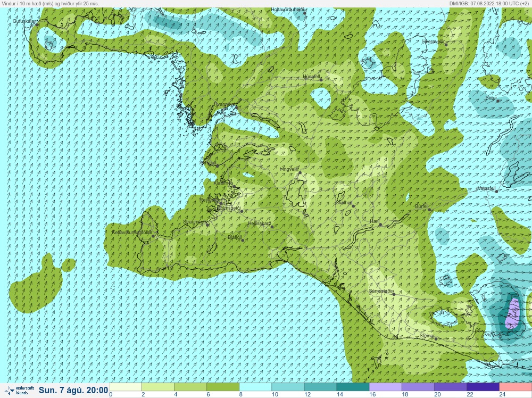Screen dimensions: 532x398
Task: Select the Sámsstaðir station label
Action: click(381, 291)
